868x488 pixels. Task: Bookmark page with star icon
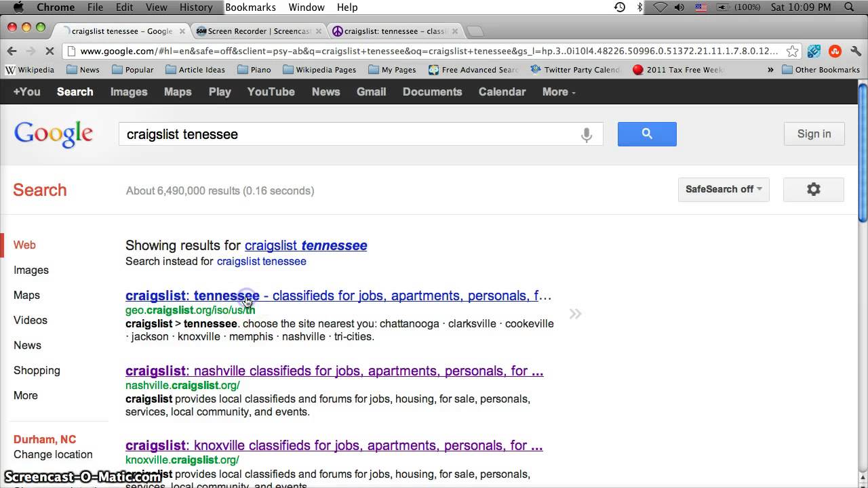click(x=792, y=51)
